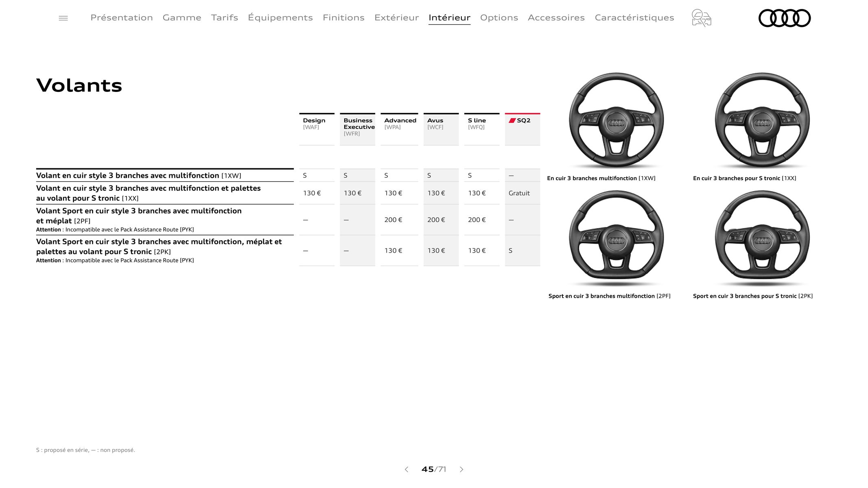Click the 1XX S tronic steering wheel image
Viewport: 868px width, 488px height.
762,120
